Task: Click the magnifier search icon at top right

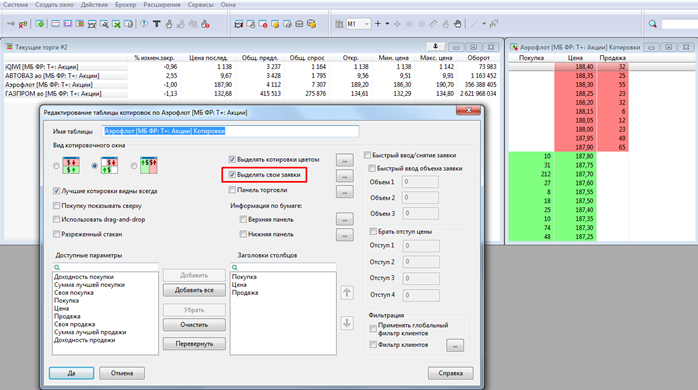Action: [x=653, y=24]
